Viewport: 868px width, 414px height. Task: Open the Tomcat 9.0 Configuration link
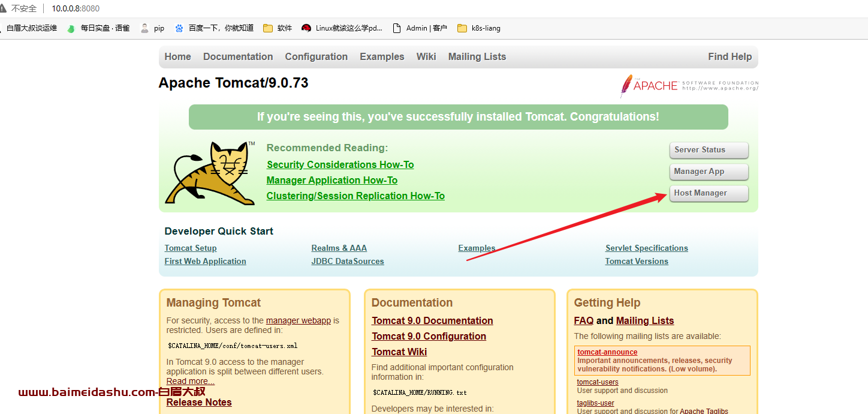(x=429, y=337)
